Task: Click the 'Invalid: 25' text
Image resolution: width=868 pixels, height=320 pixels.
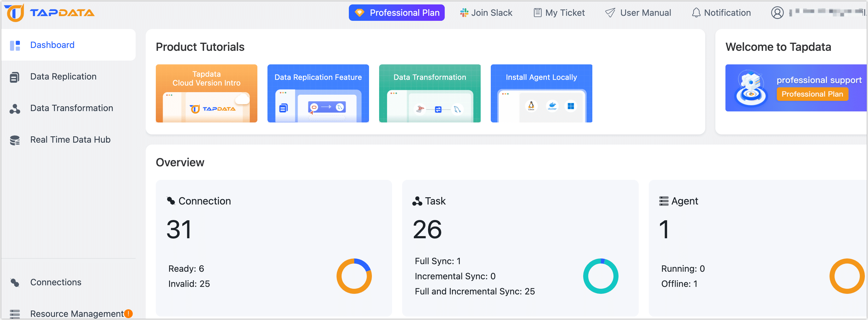Action: click(x=189, y=284)
